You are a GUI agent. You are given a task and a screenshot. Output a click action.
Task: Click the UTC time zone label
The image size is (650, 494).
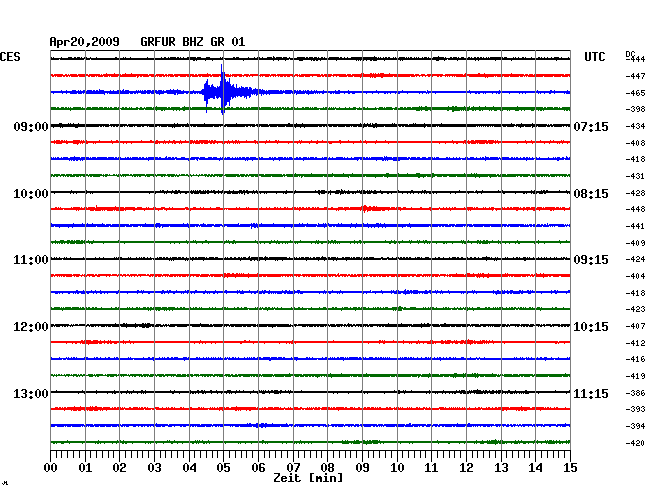(x=594, y=57)
